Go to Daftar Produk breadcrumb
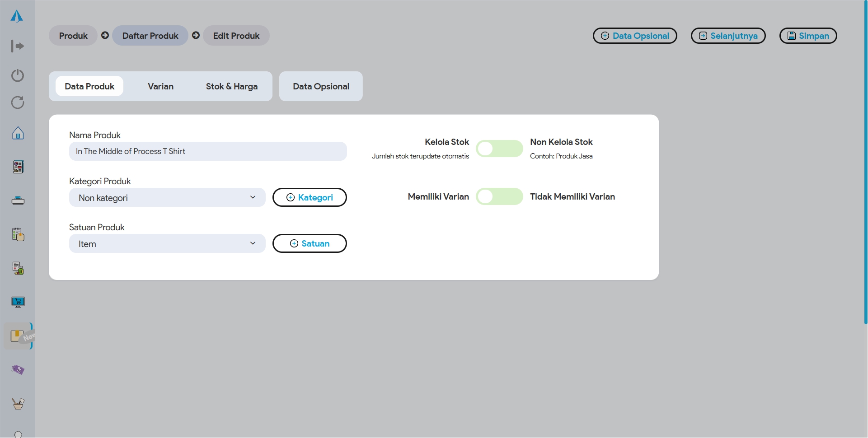This screenshot has width=868, height=438. tap(150, 36)
